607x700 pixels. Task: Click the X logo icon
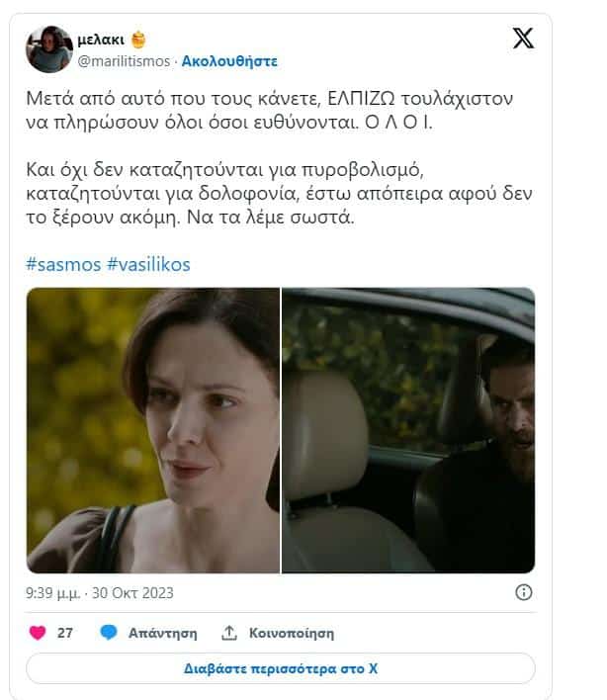point(523,38)
